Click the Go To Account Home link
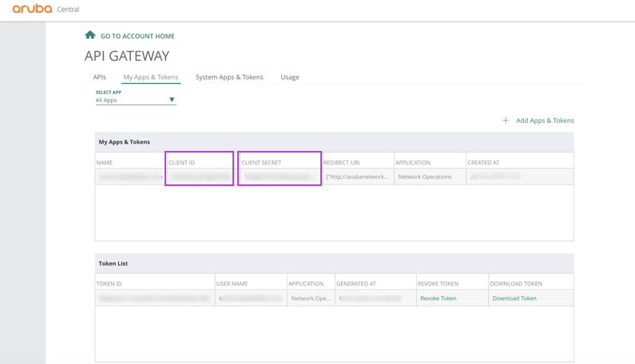This screenshot has width=635, height=364. (x=137, y=36)
